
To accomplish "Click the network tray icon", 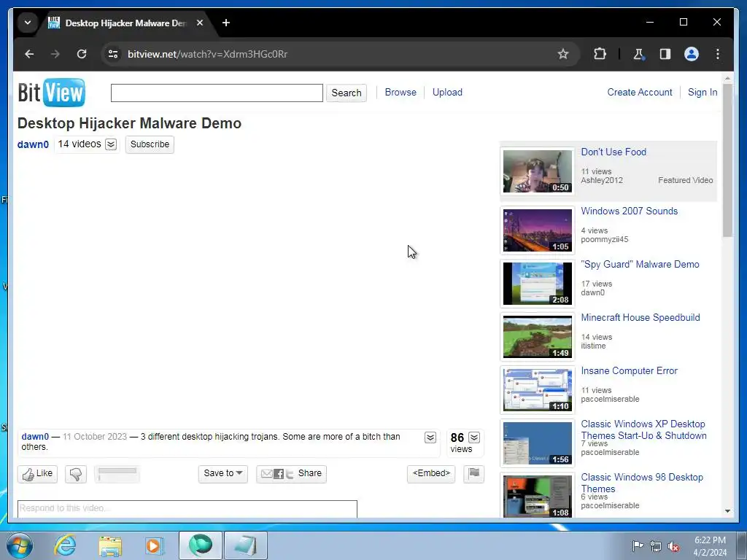I will click(x=656, y=546).
